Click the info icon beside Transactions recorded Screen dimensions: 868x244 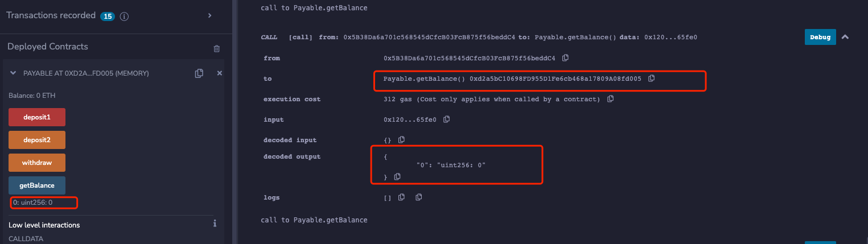tap(124, 16)
